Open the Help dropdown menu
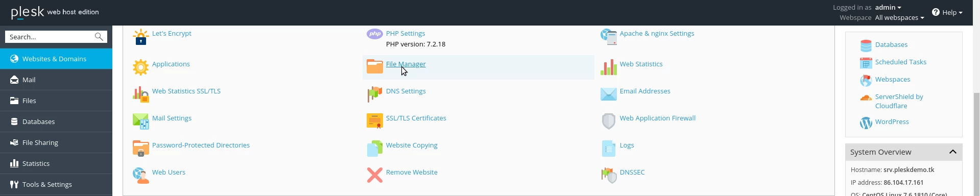 tap(952, 12)
